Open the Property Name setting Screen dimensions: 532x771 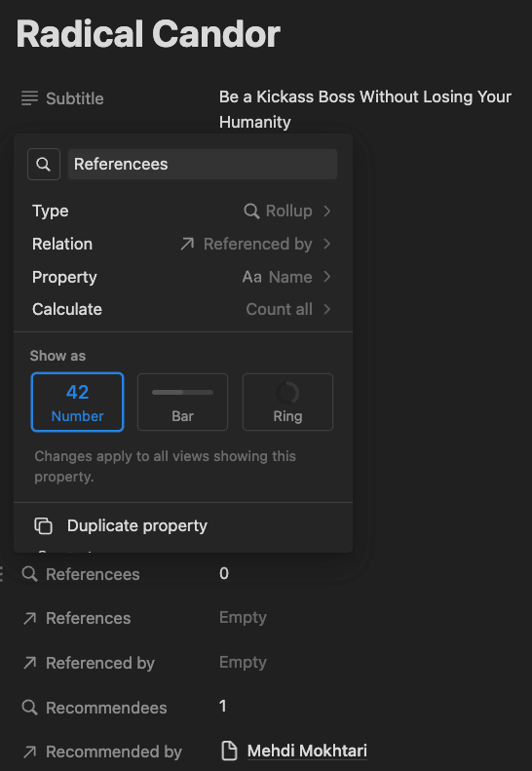coord(182,277)
